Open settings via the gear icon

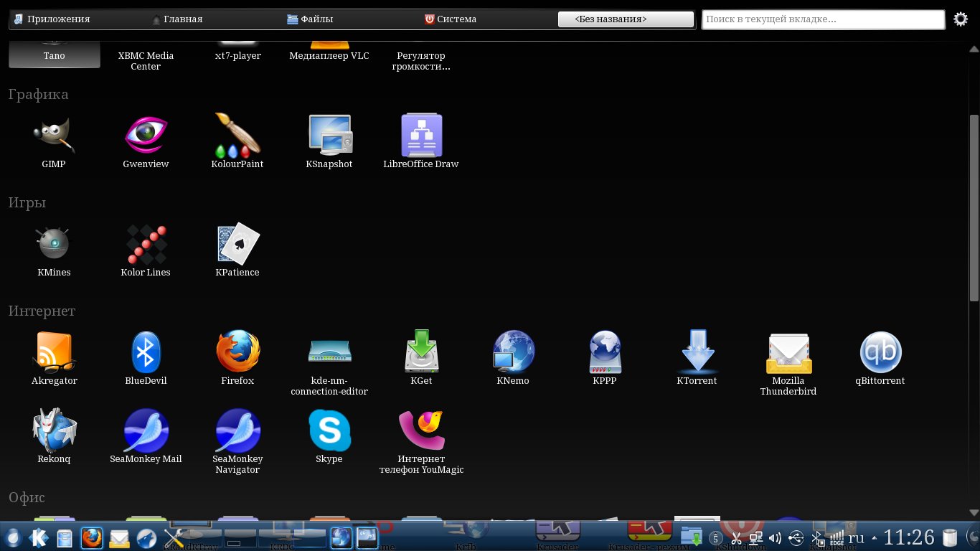tap(961, 19)
